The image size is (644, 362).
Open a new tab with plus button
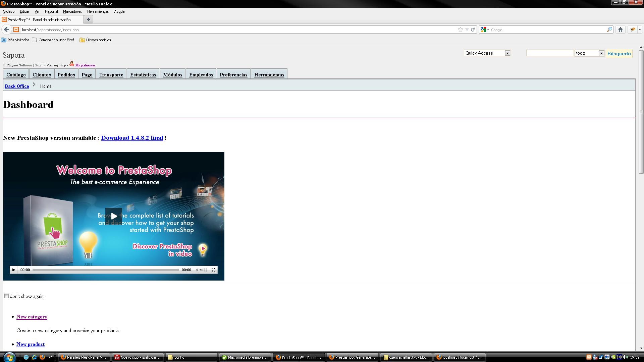pos(88,19)
